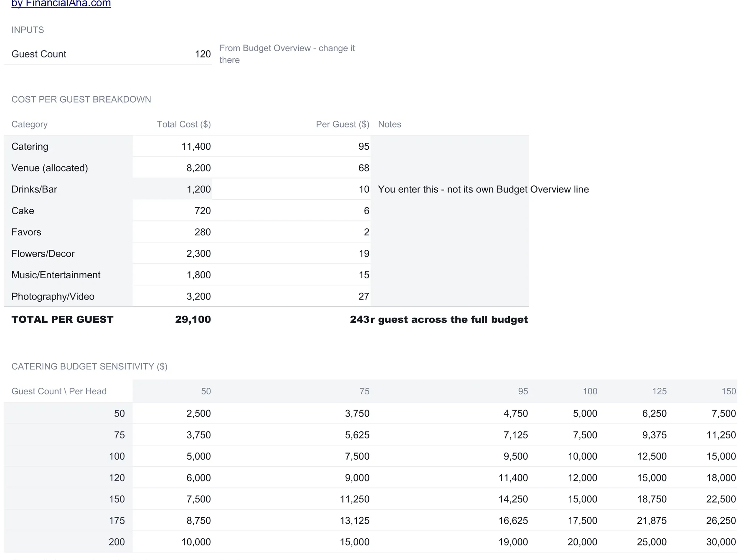Select the 150 per head column header
Screen dimensions: 741x560
tap(729, 391)
